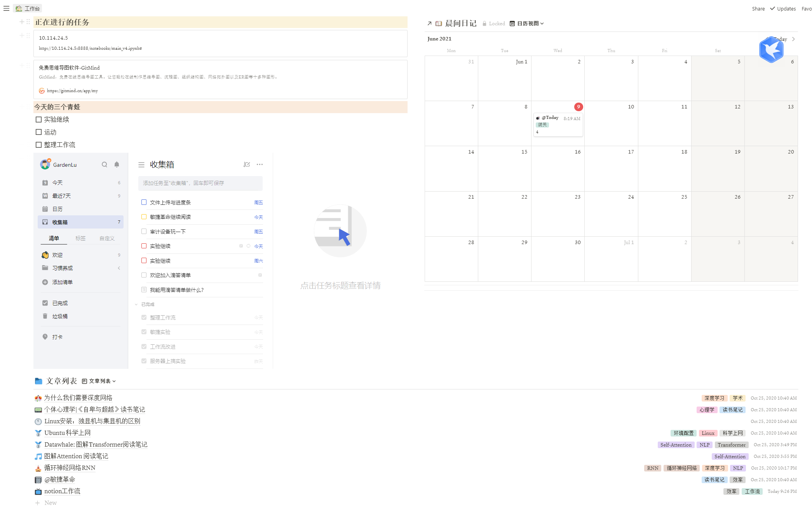The image size is (812, 508).
Task: Click the hamburger menu beside 收集箱 title
Action: coord(141,164)
